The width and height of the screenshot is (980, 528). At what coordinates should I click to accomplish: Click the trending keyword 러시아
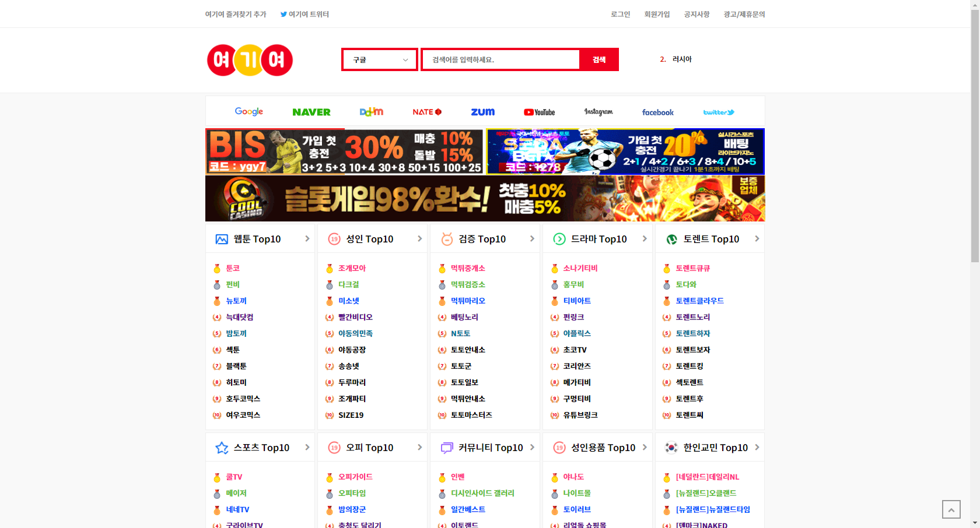tap(682, 59)
